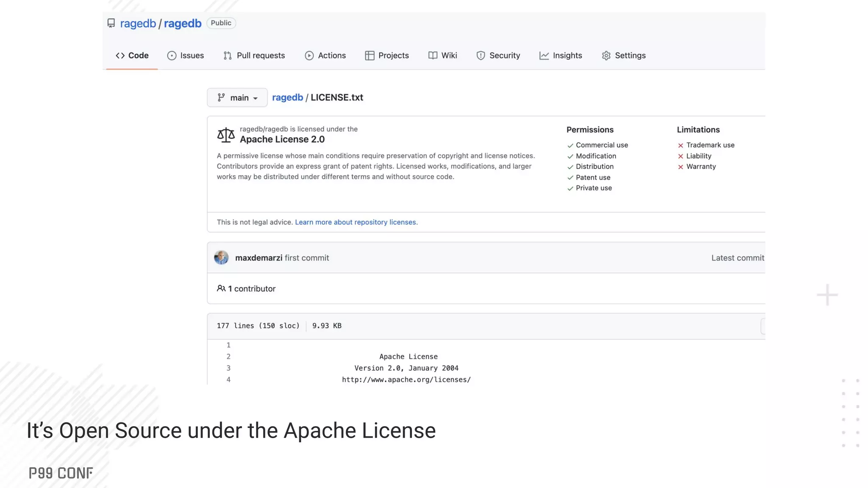Open the Wiki tab
868x488 pixels.
point(442,55)
